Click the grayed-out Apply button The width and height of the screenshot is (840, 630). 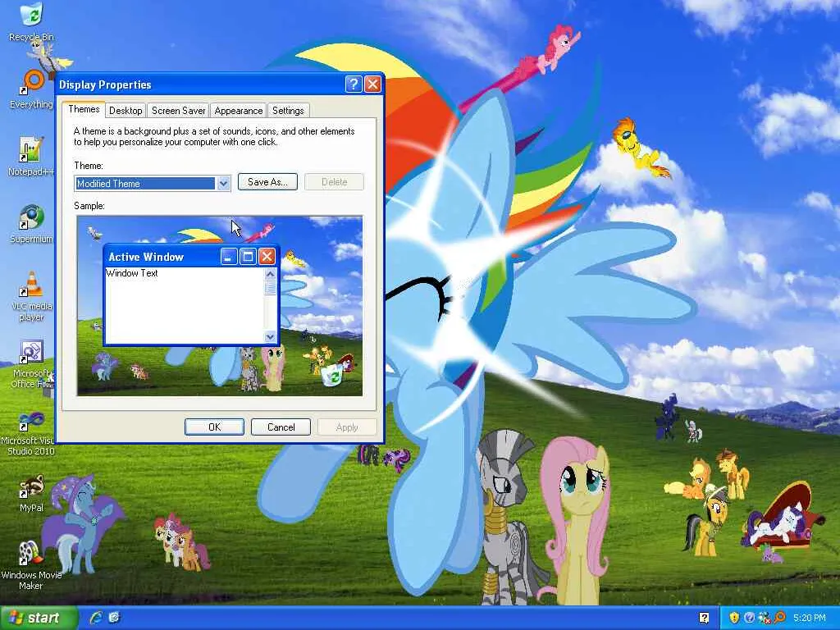(347, 427)
